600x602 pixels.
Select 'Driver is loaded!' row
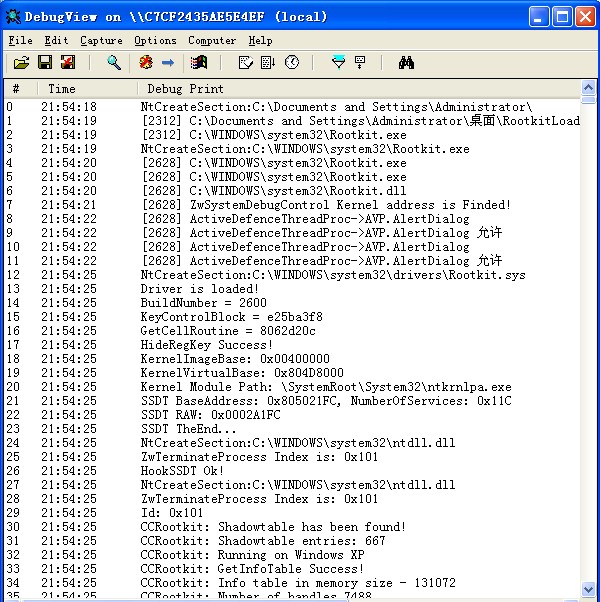pyautogui.click(x=292, y=289)
